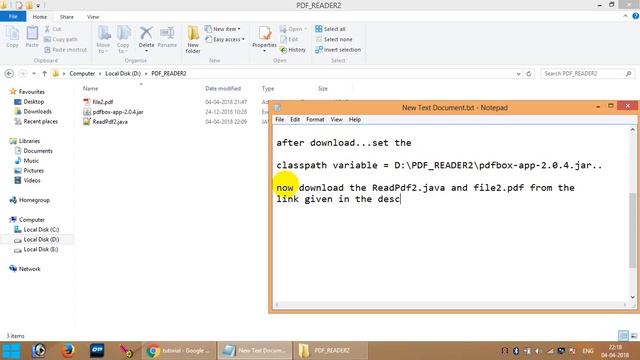Switch to the View ribbon tab

click(x=93, y=17)
